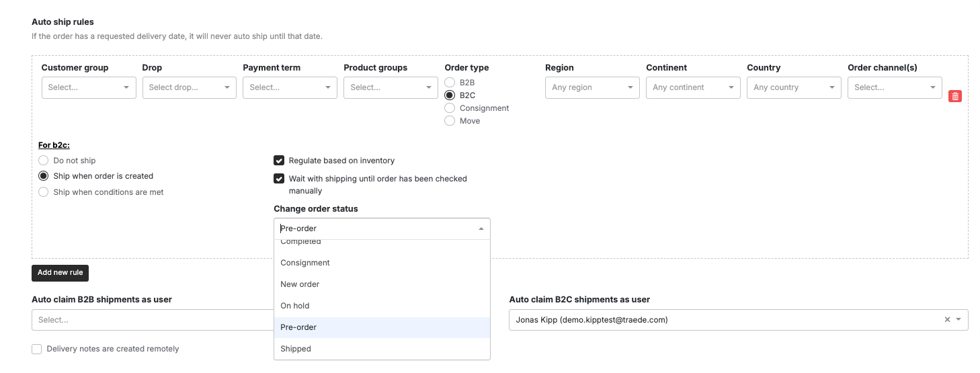
Task: Select Move as order type
Action: coord(450,121)
